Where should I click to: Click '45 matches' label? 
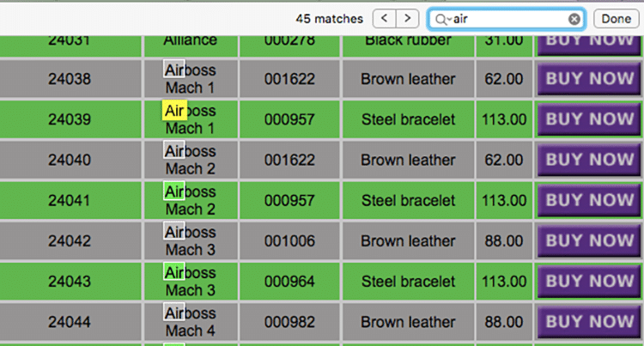click(330, 19)
